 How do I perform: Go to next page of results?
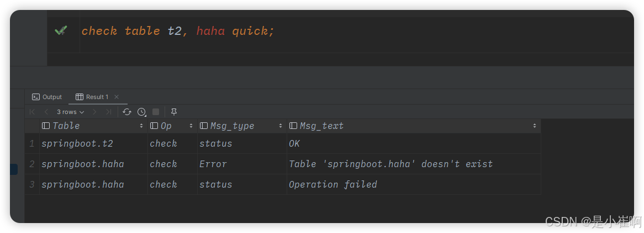coord(95,112)
